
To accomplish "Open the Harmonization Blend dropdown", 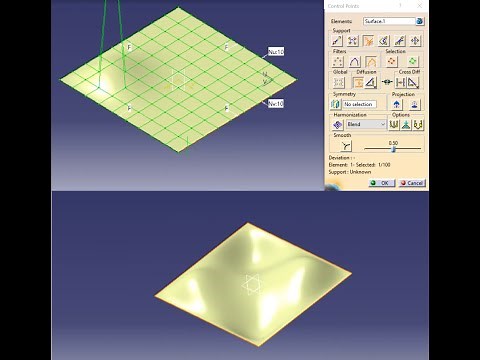I will (x=366, y=124).
